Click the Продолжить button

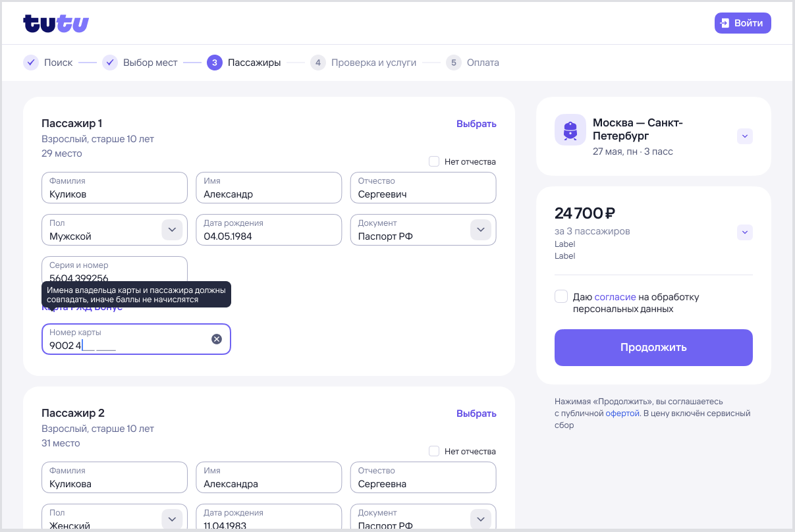tap(653, 348)
